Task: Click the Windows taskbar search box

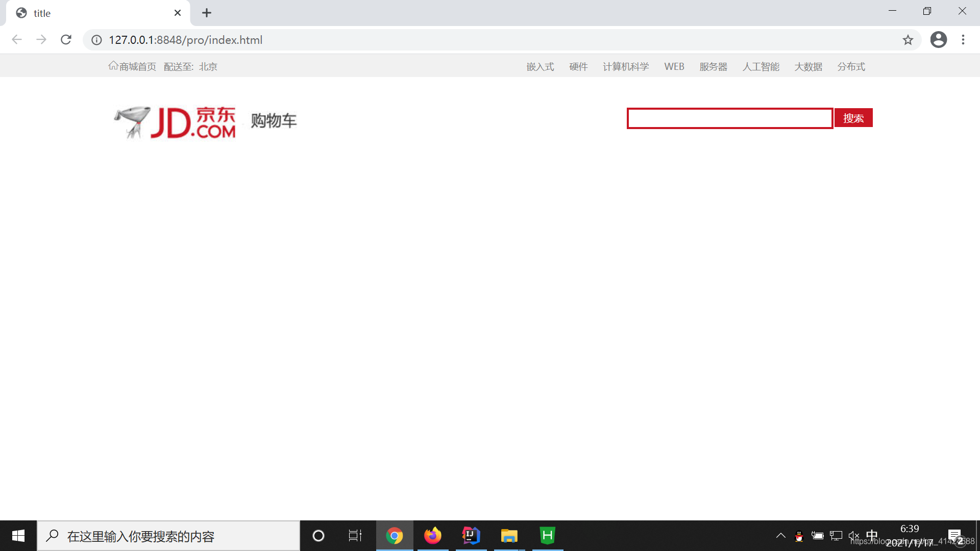Action: [x=168, y=536]
